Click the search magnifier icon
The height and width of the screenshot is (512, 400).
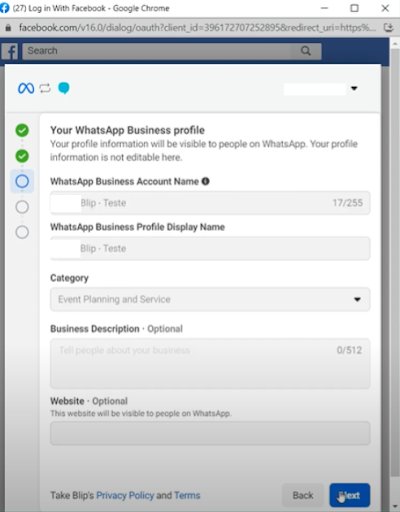pyautogui.click(x=306, y=51)
